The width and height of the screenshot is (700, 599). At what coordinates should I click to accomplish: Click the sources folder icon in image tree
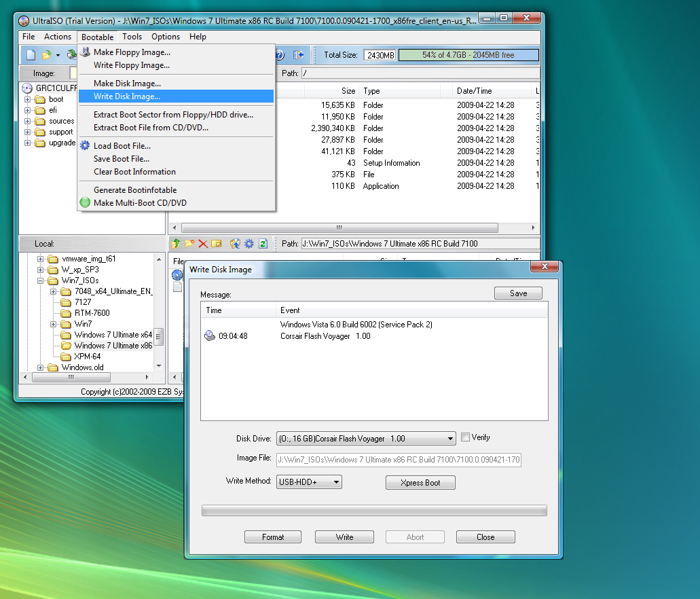tap(40, 121)
